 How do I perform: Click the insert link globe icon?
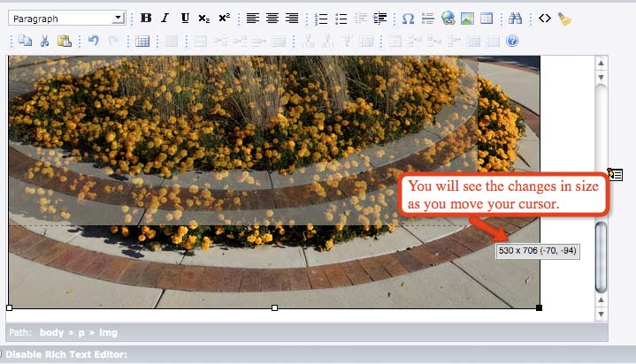448,18
